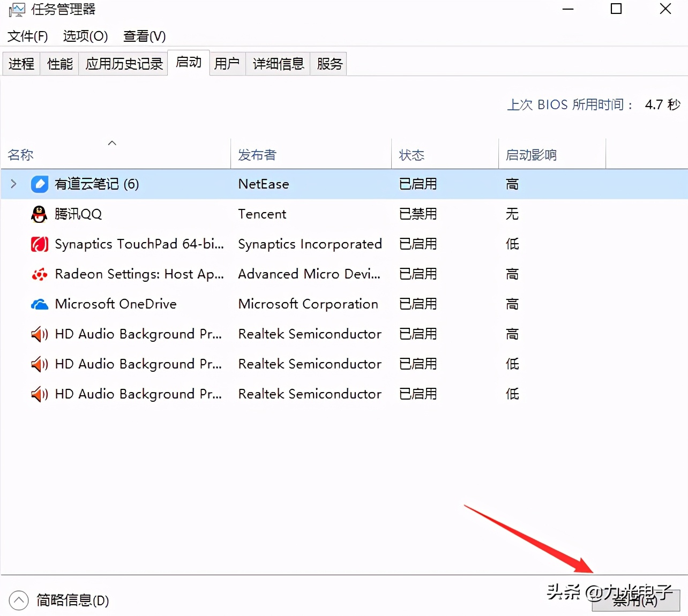Click the Microsoft OneDrive cloud icon
The image size is (688, 616).
(x=39, y=304)
